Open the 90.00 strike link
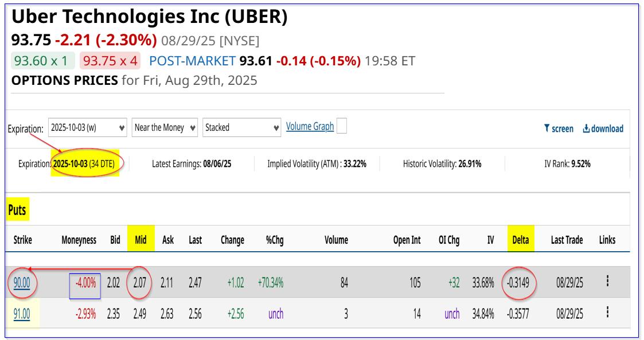644x340 pixels. point(22,283)
